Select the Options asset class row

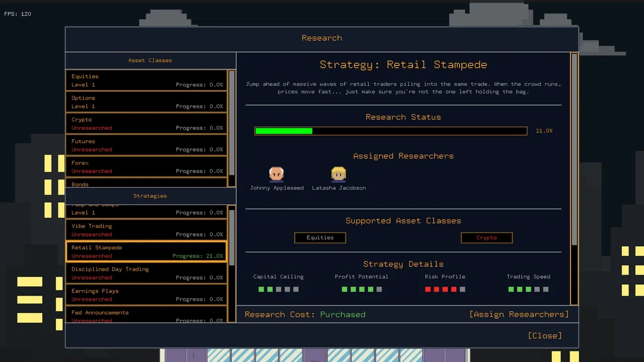click(x=146, y=102)
